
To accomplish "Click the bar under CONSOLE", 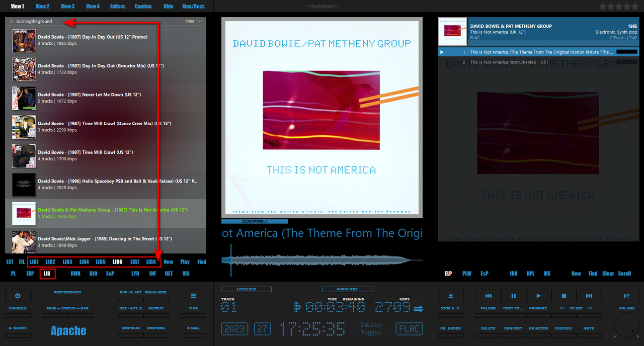I will point(18,316).
